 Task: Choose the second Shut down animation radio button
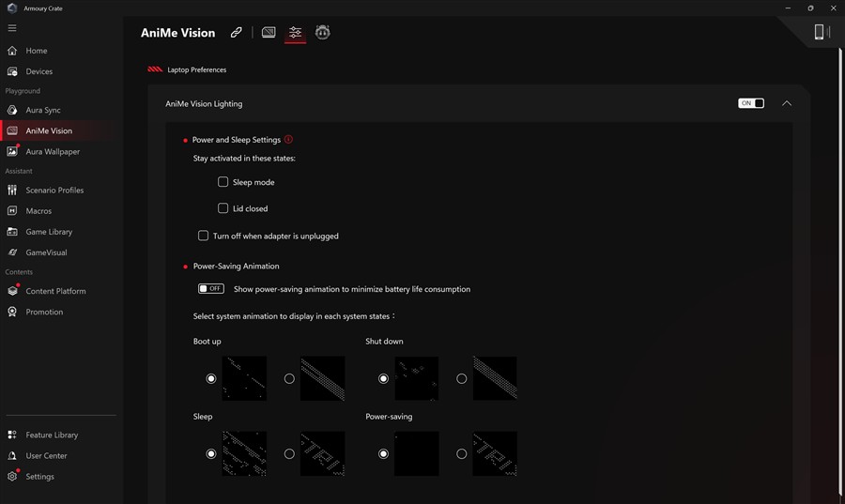(461, 378)
